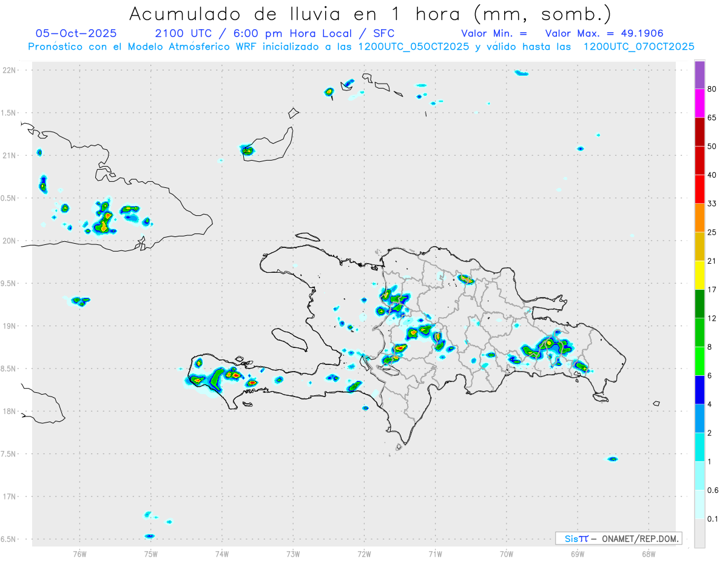Click the isolated rain cell near 68.5W, 17.5N
Screen dimensions: 728x562
click(613, 459)
